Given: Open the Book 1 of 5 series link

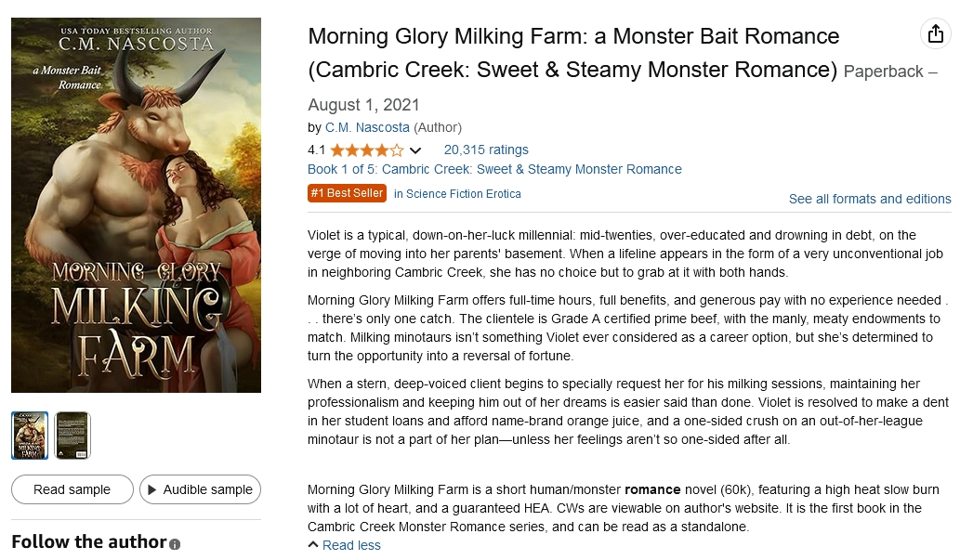Looking at the screenshot, I should pyautogui.click(x=494, y=169).
